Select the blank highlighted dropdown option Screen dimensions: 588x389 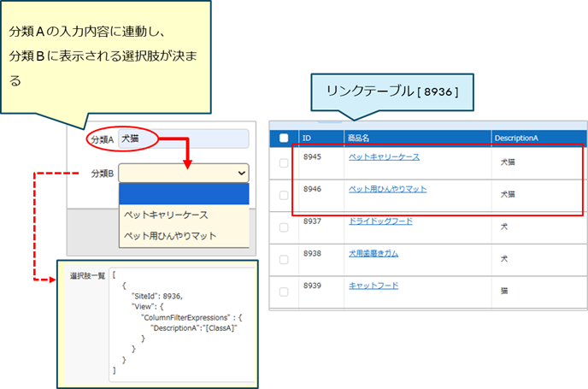click(184, 194)
